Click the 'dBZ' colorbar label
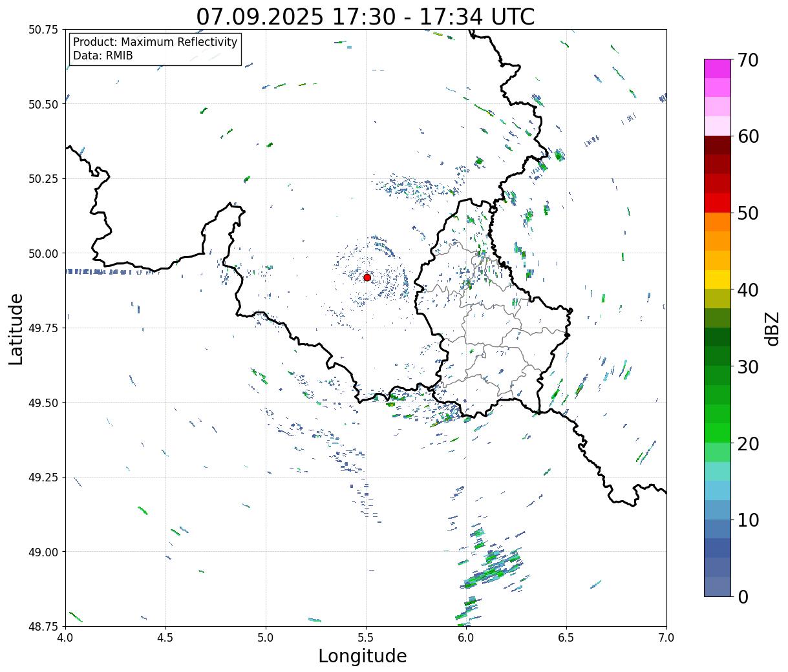 point(772,328)
